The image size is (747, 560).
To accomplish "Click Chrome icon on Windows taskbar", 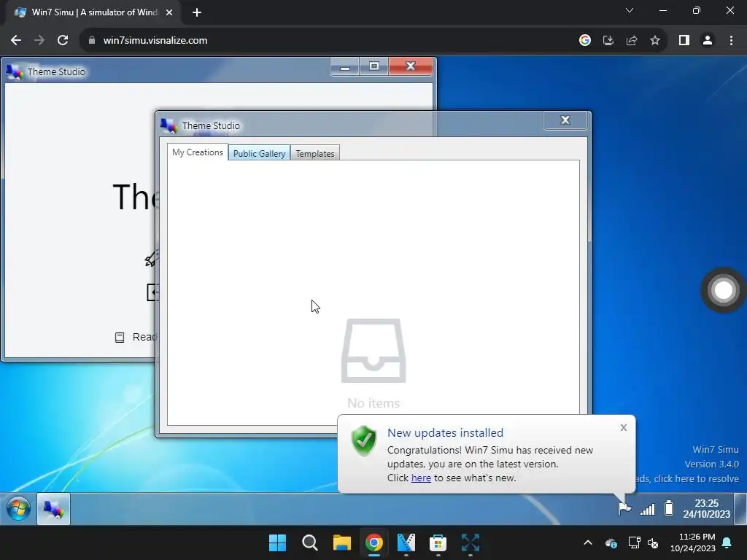I will click(374, 542).
